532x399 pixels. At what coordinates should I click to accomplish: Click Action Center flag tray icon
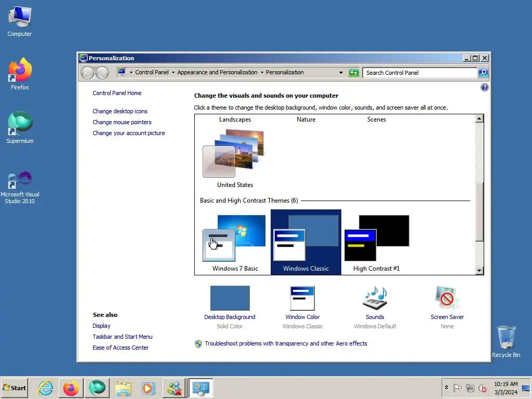457,388
